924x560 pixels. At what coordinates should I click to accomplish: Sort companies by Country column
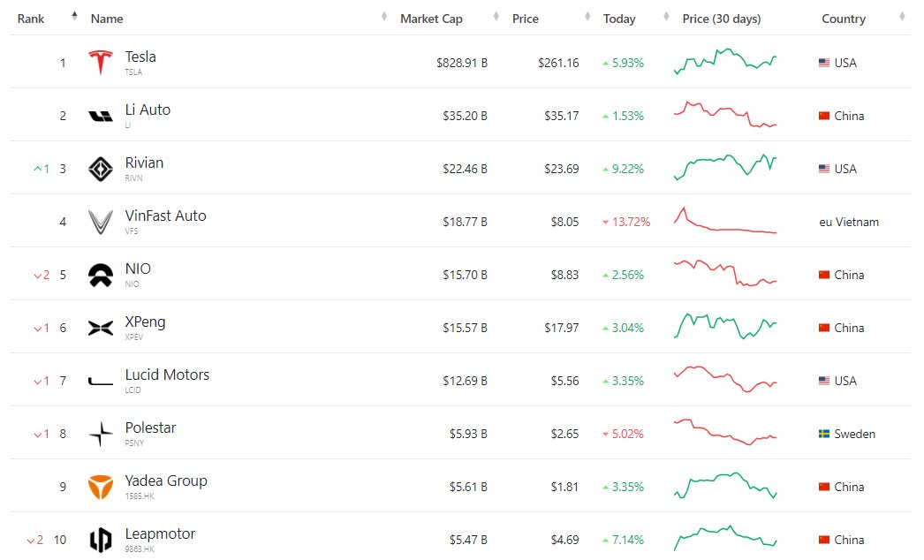pos(844,19)
